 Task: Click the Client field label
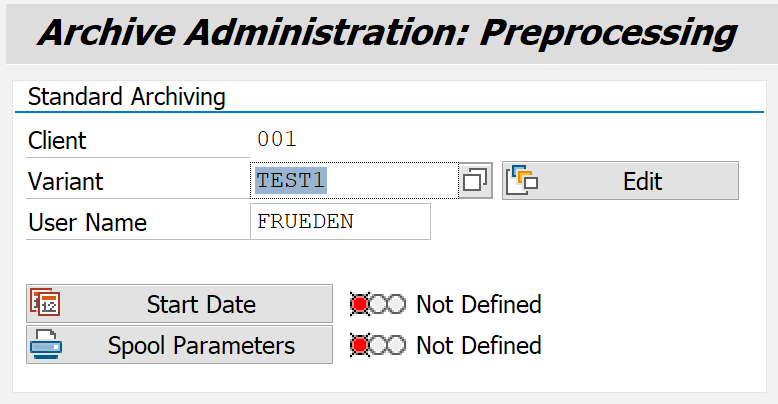[x=57, y=141]
